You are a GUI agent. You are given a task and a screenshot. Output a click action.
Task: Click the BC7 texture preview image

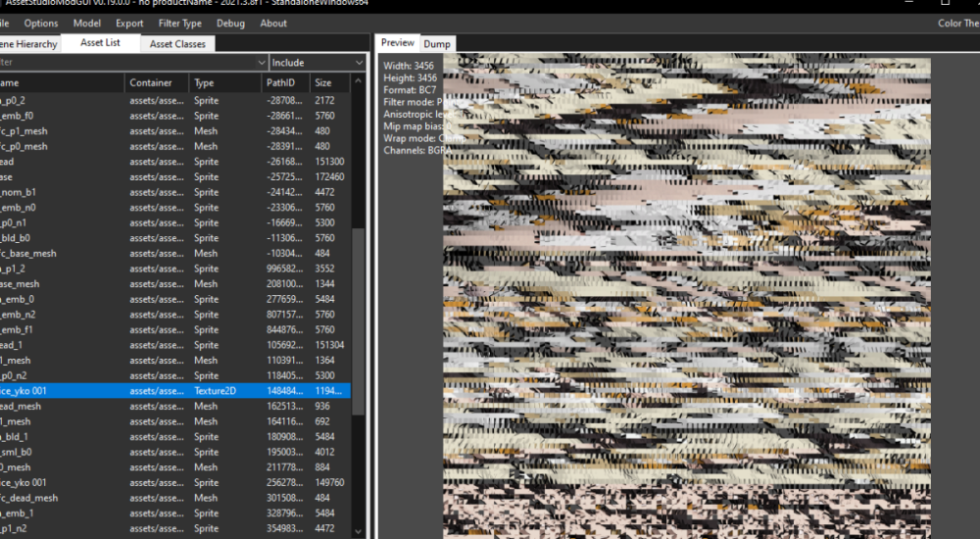pos(687,296)
